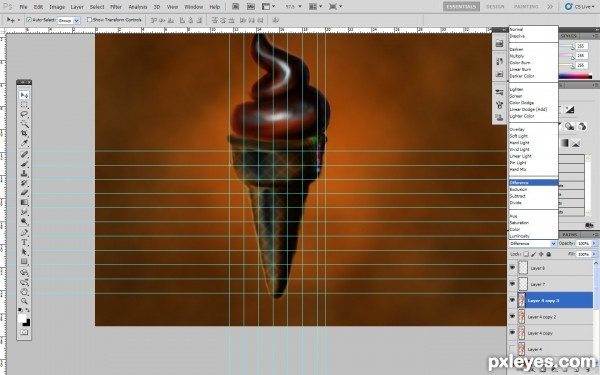Select Layer 4 copy thumbnail
This screenshot has height=375, width=600.
click(x=522, y=333)
